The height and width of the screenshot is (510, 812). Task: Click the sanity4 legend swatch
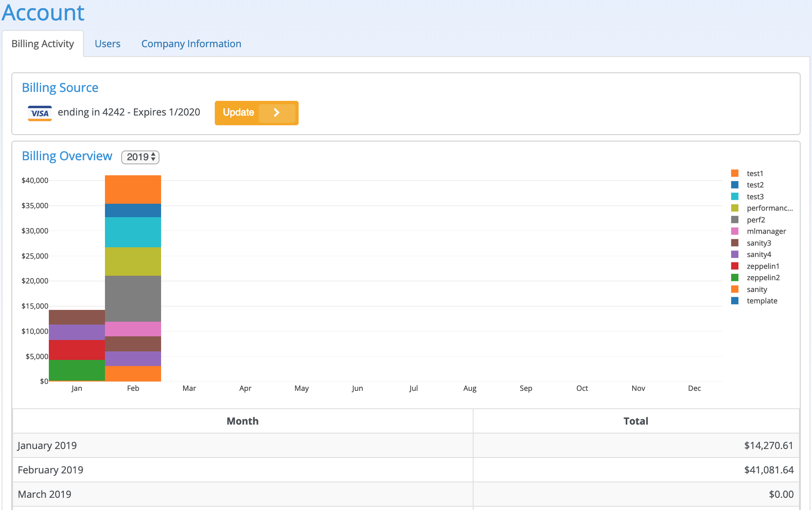(x=735, y=254)
